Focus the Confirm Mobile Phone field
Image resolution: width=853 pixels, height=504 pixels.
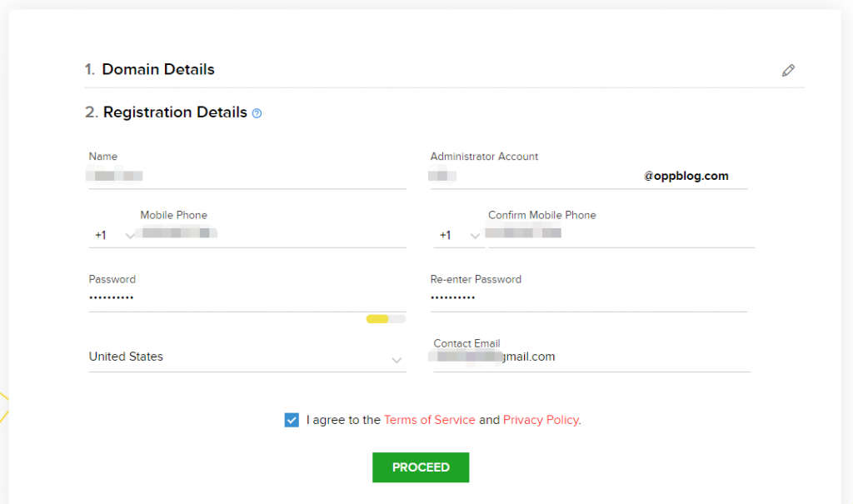[620, 234]
